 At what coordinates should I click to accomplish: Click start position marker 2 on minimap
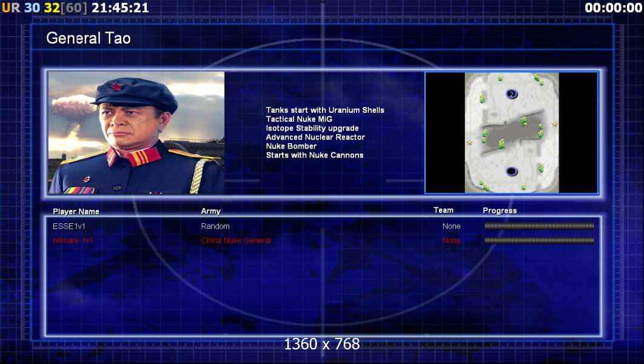click(x=512, y=94)
